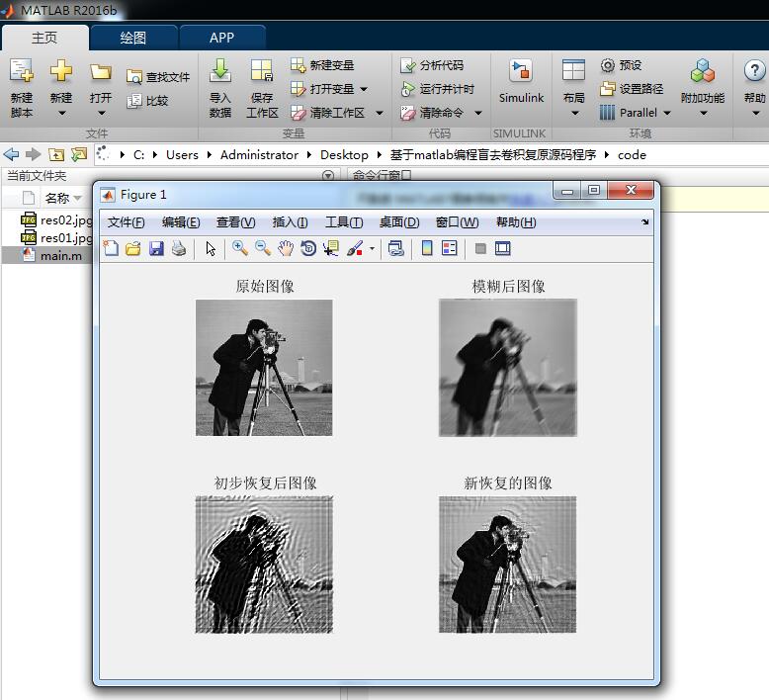The width and height of the screenshot is (769, 700).
Task: Open the View 查看(V) menu in Figure 1
Action: (x=236, y=222)
